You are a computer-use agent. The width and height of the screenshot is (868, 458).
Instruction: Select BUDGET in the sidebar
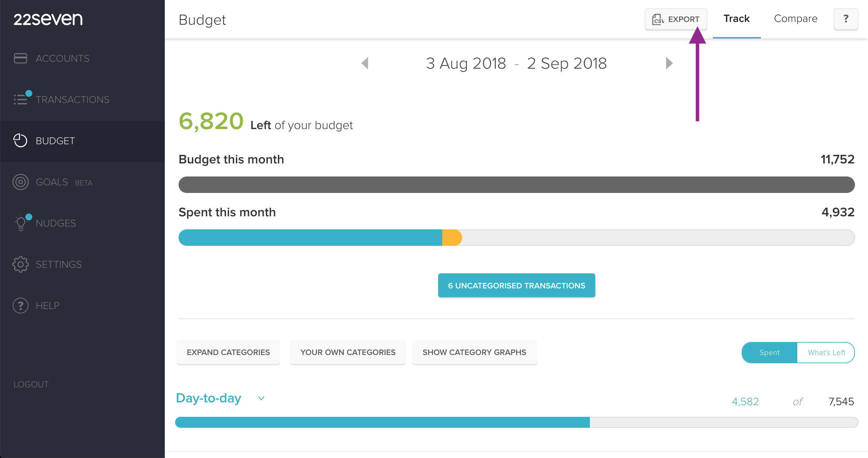pyautogui.click(x=82, y=141)
